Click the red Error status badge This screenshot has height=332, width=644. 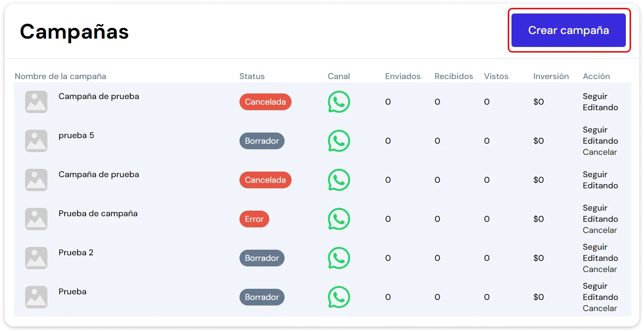click(x=254, y=219)
